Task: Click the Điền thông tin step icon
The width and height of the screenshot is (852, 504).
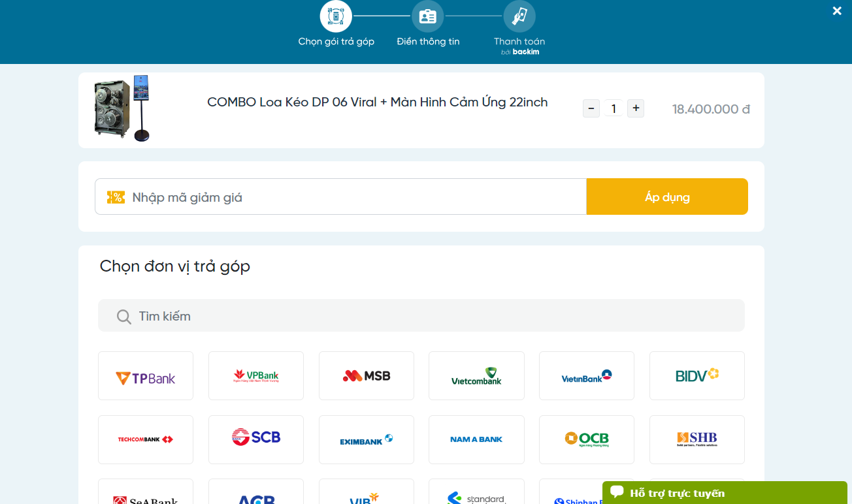Action: (x=427, y=16)
